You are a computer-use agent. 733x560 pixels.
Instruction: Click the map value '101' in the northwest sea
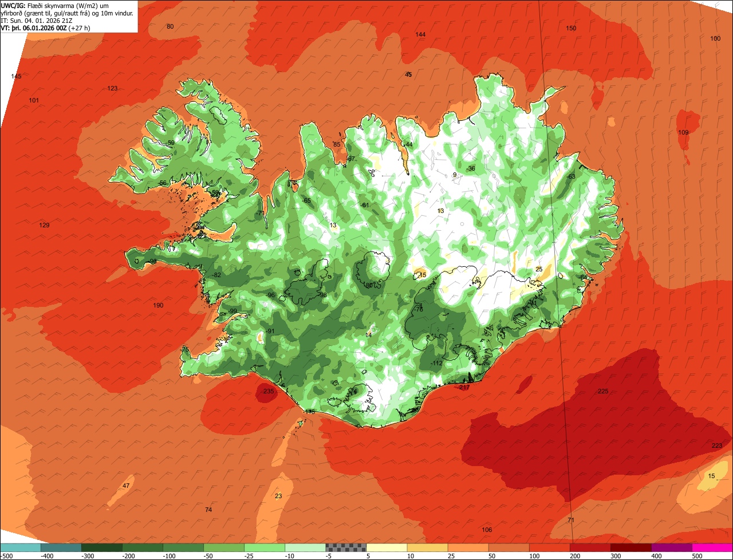tap(34, 101)
